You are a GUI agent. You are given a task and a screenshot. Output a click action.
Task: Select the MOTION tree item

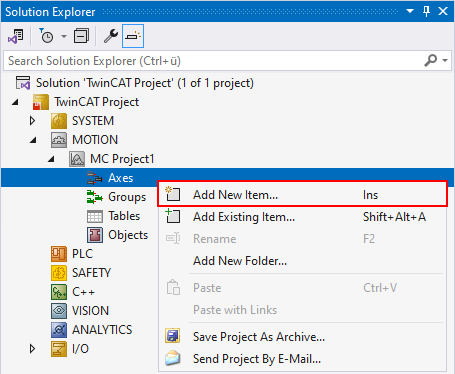point(95,140)
